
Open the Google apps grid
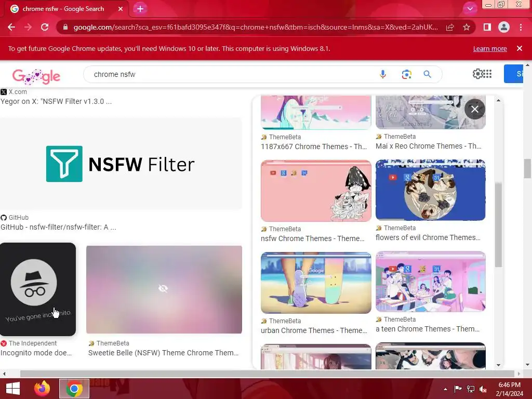487,74
